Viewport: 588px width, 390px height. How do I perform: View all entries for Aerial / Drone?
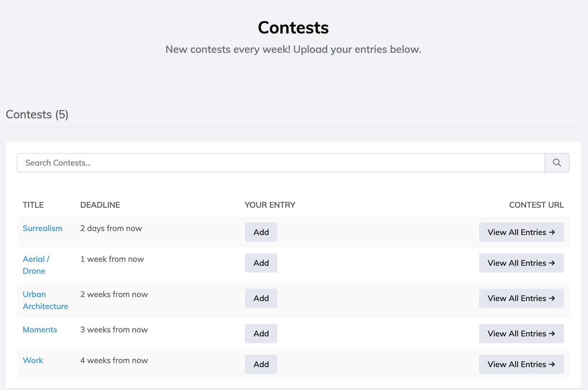tap(521, 263)
